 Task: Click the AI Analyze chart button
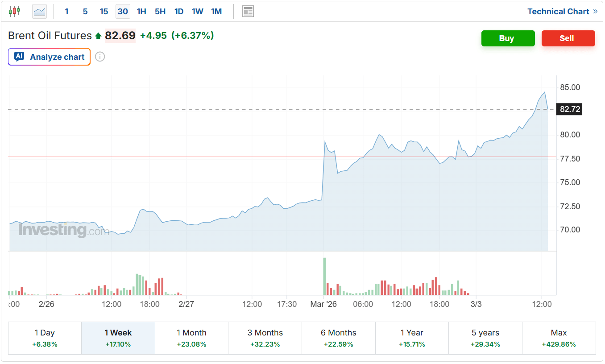point(50,57)
